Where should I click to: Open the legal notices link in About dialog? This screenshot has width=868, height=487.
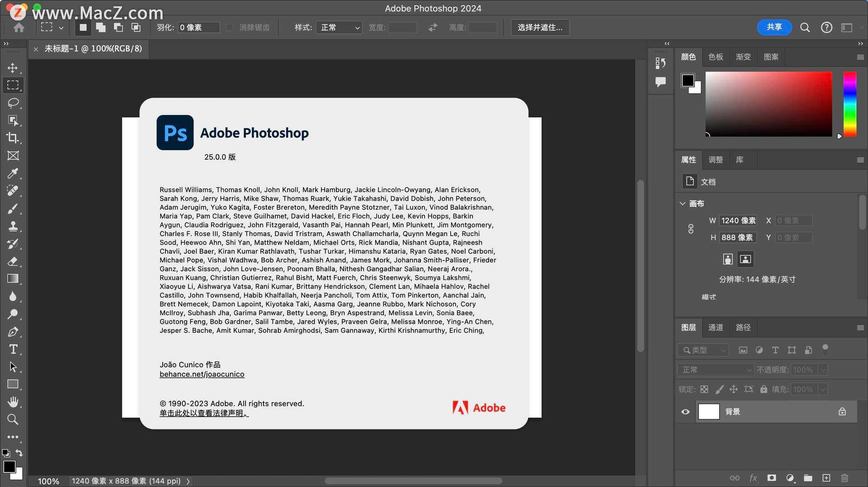204,413
